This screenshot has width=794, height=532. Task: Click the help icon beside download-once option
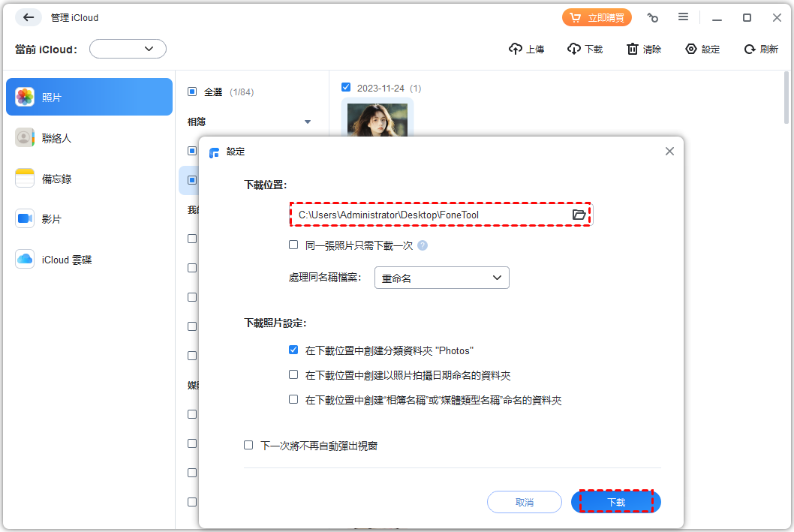[423, 245]
